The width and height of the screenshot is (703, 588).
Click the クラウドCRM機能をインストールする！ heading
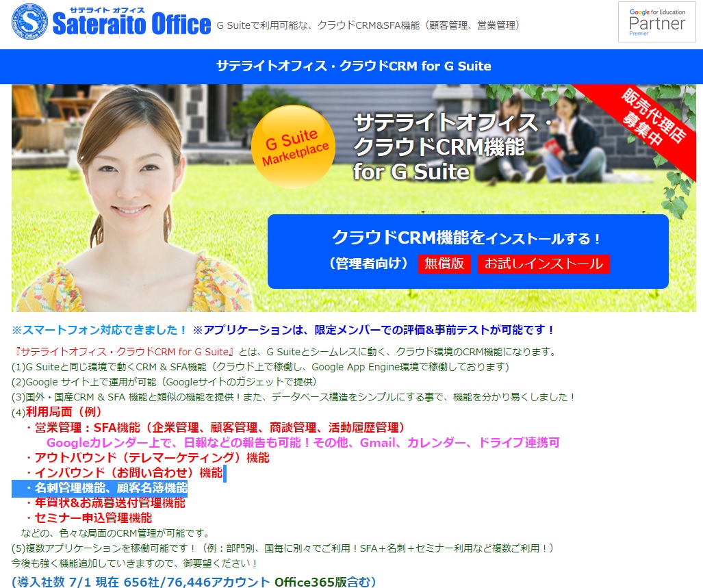tap(466, 238)
